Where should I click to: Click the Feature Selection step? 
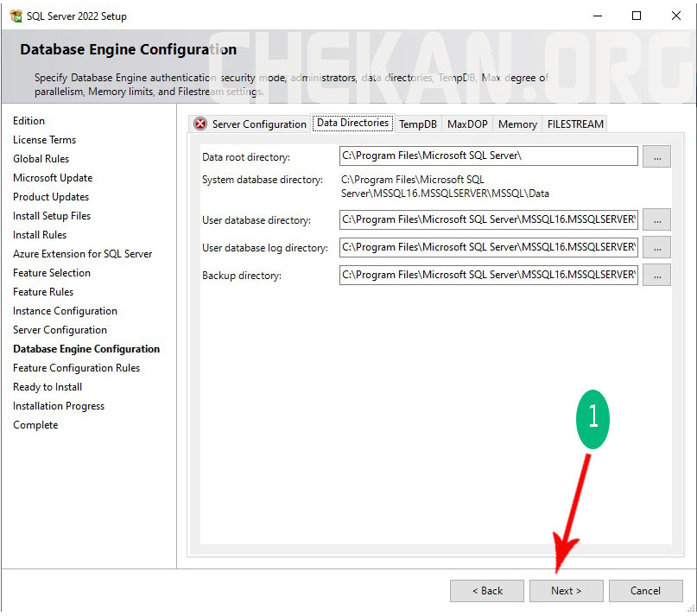(x=52, y=273)
